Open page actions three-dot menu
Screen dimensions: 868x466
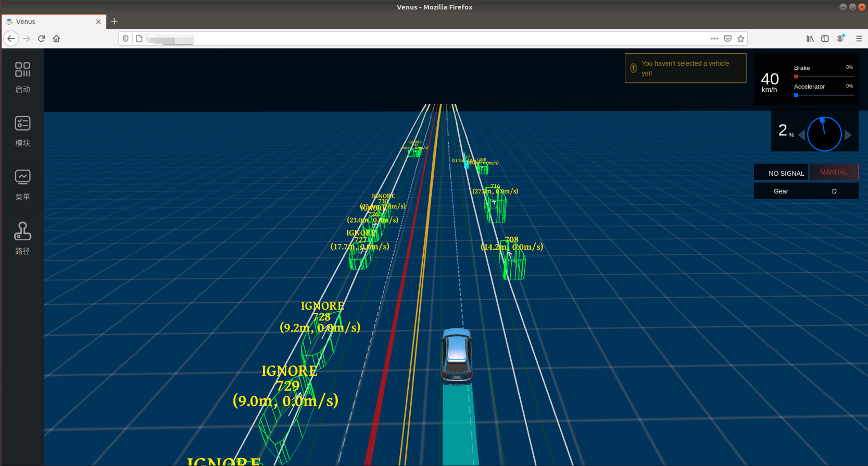click(x=714, y=39)
